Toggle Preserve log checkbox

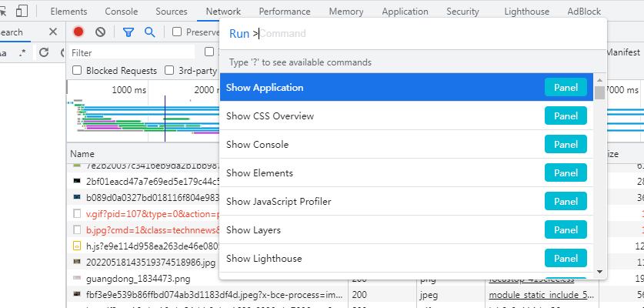click(x=177, y=32)
